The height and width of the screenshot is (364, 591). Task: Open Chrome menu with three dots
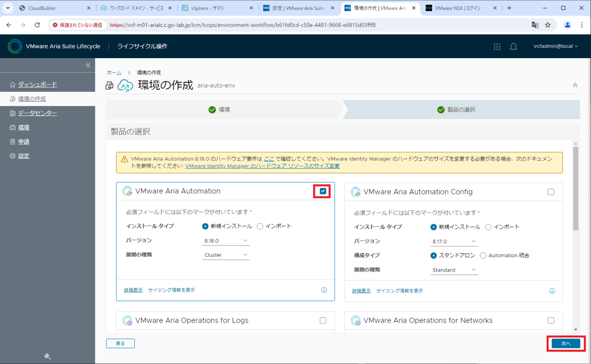[x=582, y=25]
